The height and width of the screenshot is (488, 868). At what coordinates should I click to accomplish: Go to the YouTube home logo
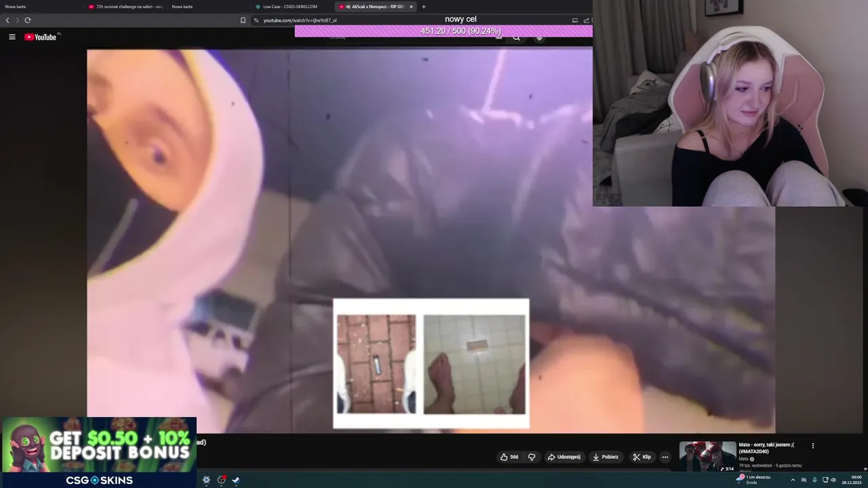point(41,37)
